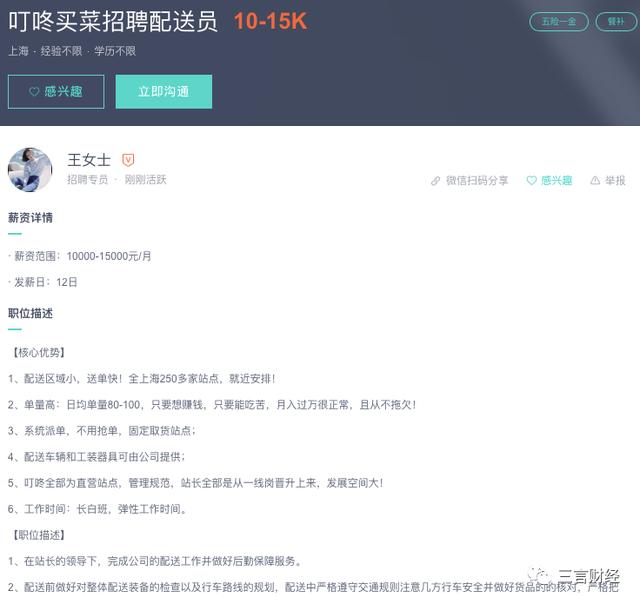
Task: Toggle the green 感兴趣 link near 举报
Action: (x=549, y=180)
